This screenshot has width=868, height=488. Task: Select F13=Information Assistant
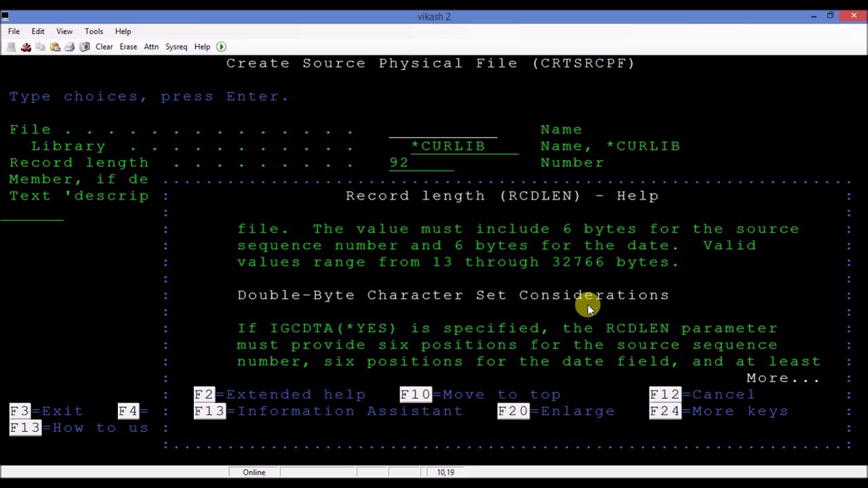pos(329,411)
